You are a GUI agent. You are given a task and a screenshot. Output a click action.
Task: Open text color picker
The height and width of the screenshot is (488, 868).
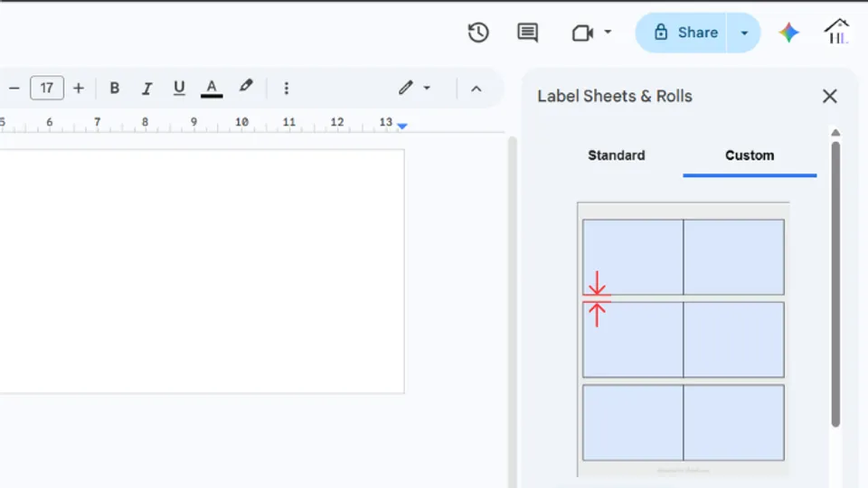pyautogui.click(x=212, y=88)
